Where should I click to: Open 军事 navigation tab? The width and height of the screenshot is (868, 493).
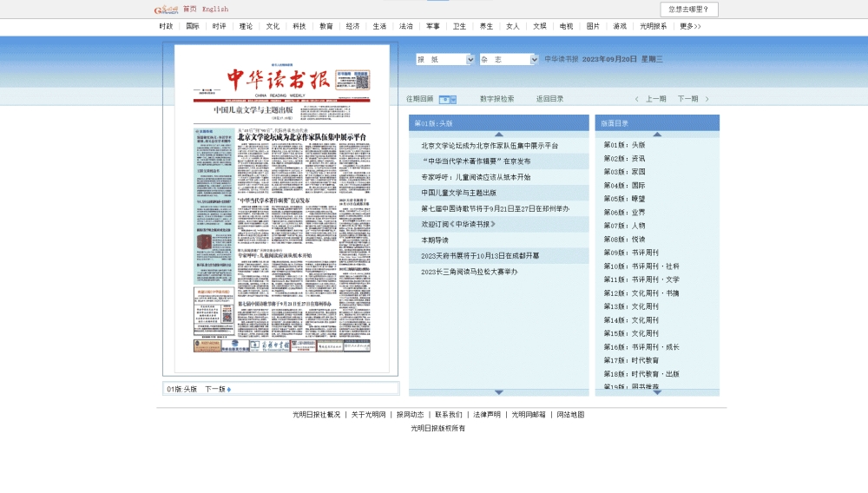point(432,26)
